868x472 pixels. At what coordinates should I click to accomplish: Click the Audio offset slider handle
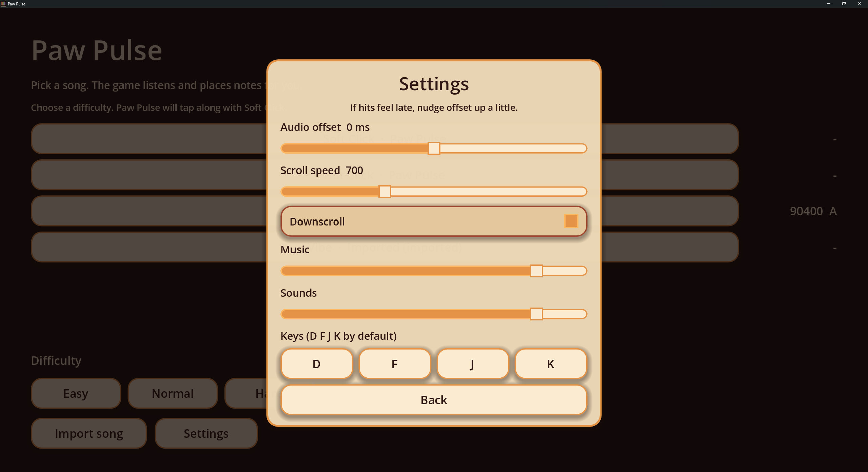(x=434, y=149)
